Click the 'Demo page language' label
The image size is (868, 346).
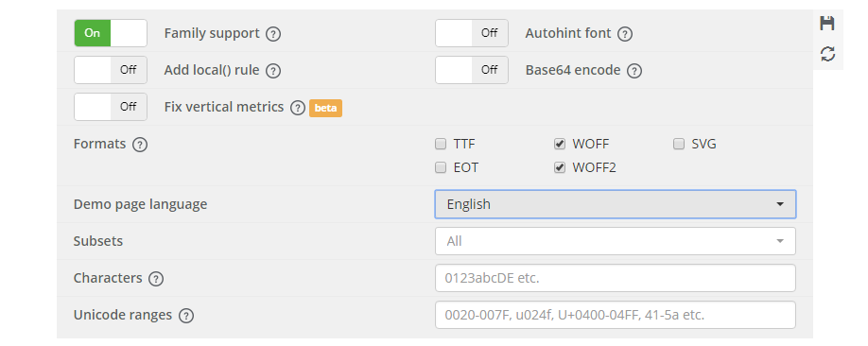(141, 204)
